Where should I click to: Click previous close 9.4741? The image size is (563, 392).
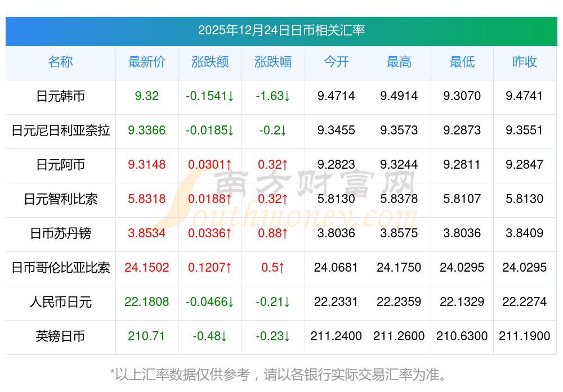click(x=524, y=96)
